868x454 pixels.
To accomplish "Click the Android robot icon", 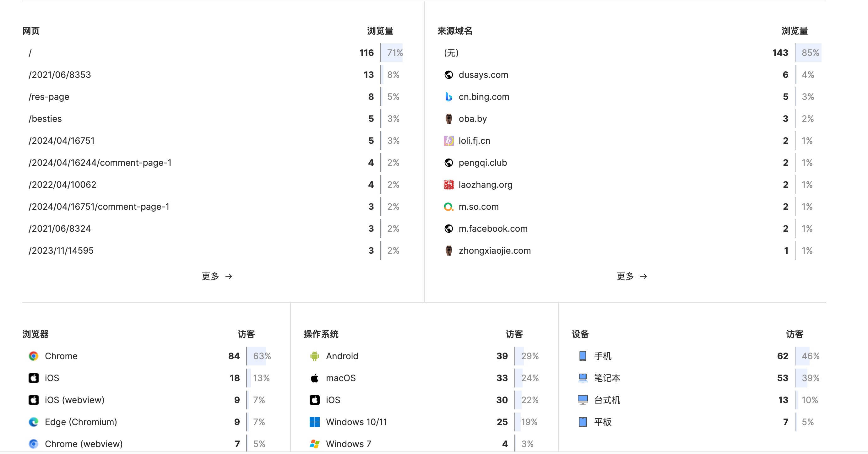I will coord(314,356).
